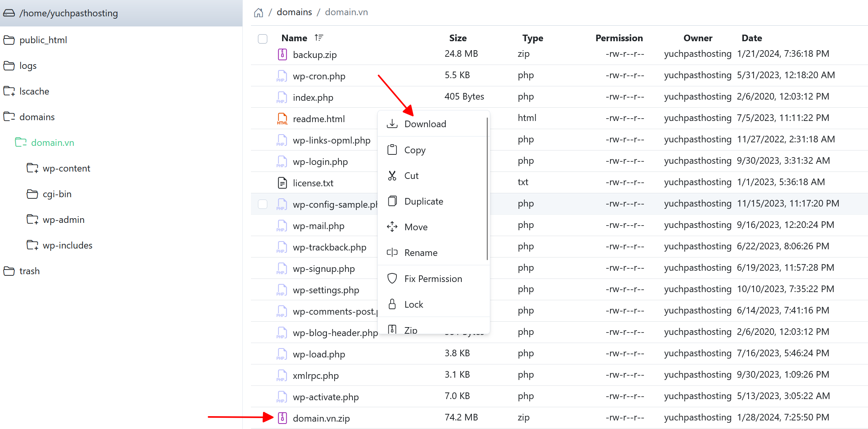Viewport: 868px width, 429px height.
Task: Click the domain.vn.zip archive icon
Action: pyautogui.click(x=282, y=418)
